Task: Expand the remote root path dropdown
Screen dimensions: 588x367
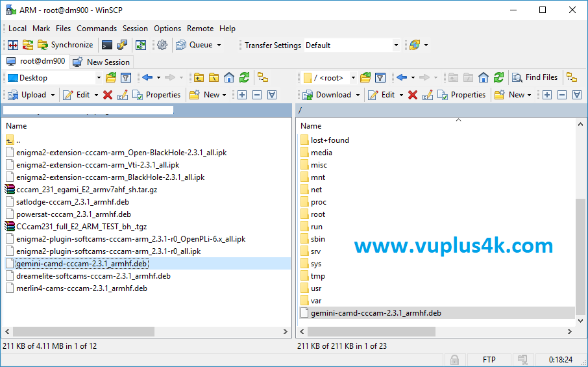Action: [x=353, y=78]
